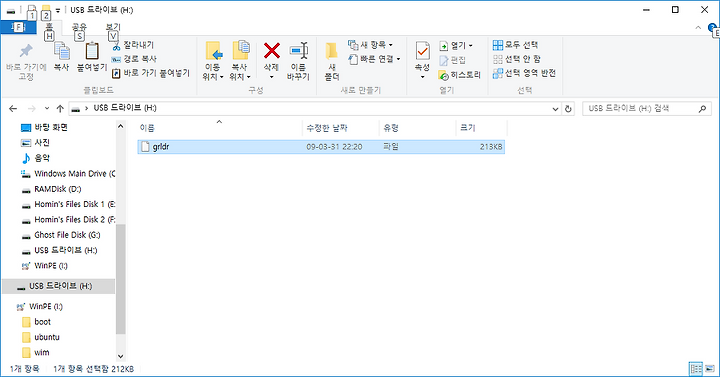Screen dimensions: 720x377
Task: Click the address bar path USB 드라이브 (H:)
Action: [125, 108]
